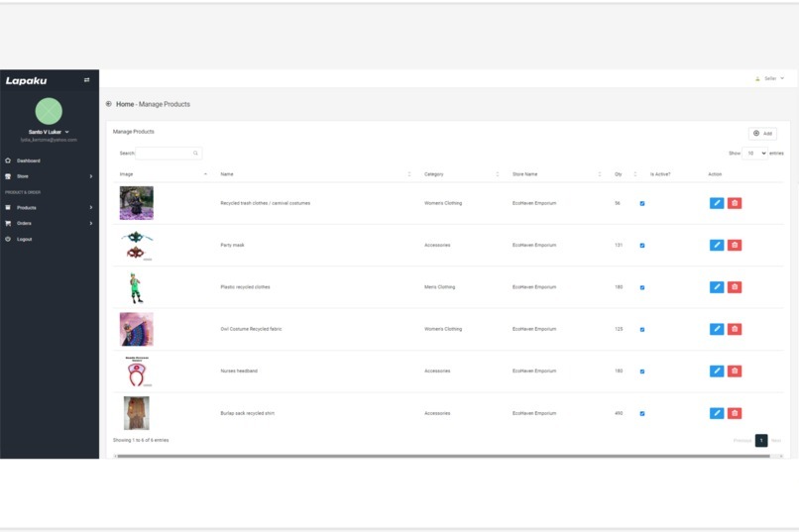This screenshot has width=799, height=532.
Task: Uncheck Is Active for Nurses headband
Action: coord(642,372)
